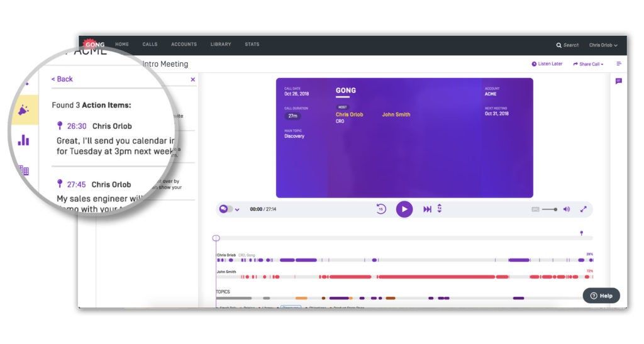Rewind 15 seconds
This screenshot has width=644, height=344.
380,209
